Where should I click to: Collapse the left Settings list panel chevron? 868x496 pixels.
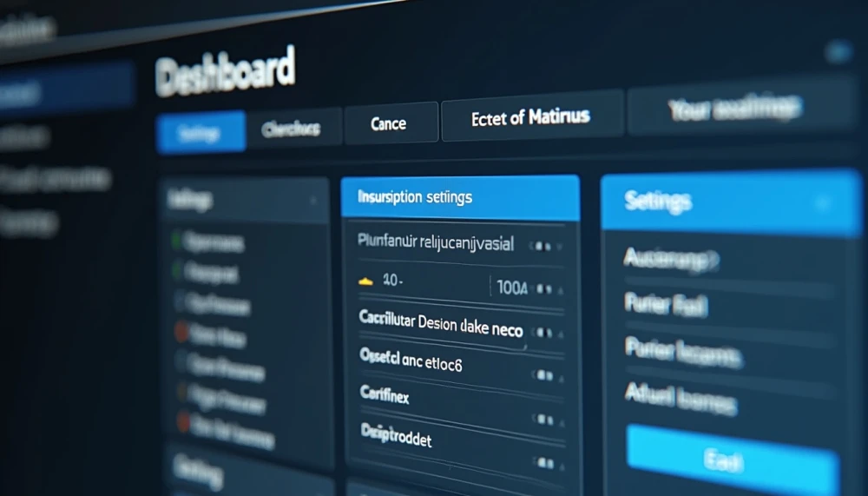[x=313, y=200]
